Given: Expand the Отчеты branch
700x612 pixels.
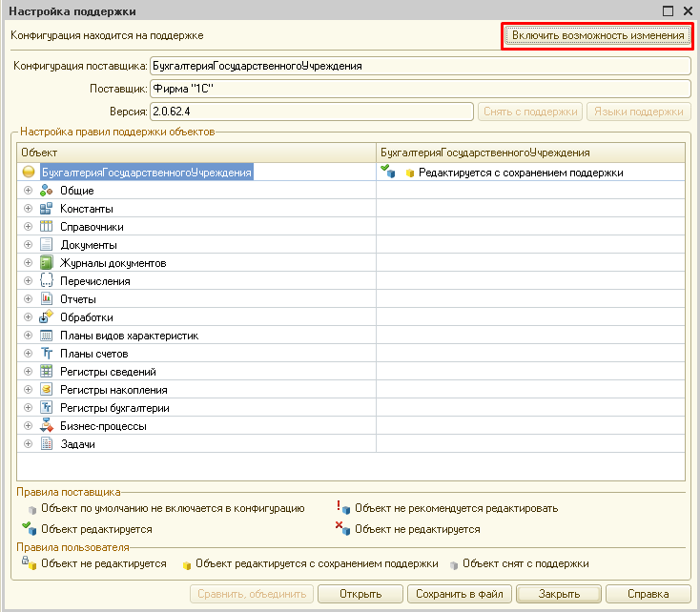Looking at the screenshot, I should pos(28,299).
